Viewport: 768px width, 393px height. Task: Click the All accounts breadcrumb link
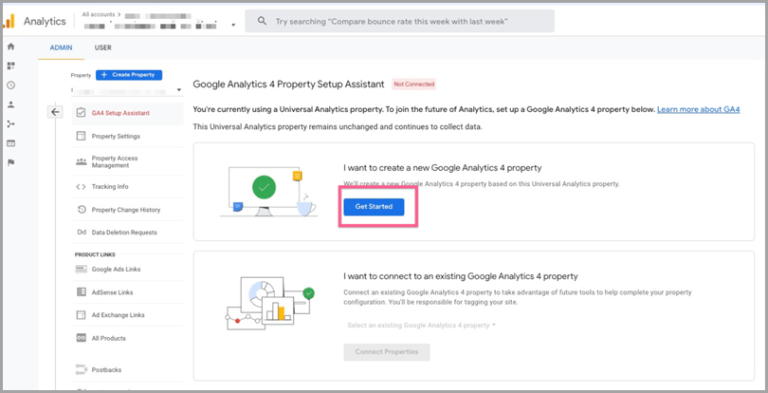pyautogui.click(x=98, y=15)
